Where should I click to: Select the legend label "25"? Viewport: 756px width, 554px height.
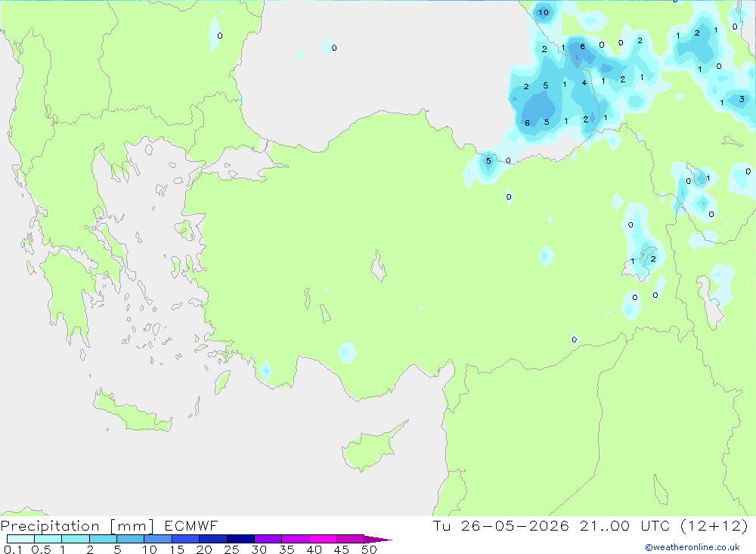coord(232,549)
